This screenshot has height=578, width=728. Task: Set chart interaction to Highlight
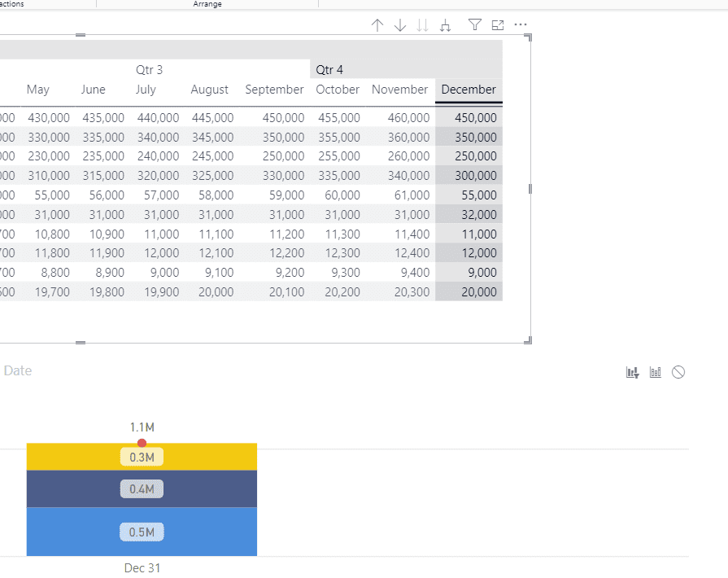pyautogui.click(x=656, y=372)
